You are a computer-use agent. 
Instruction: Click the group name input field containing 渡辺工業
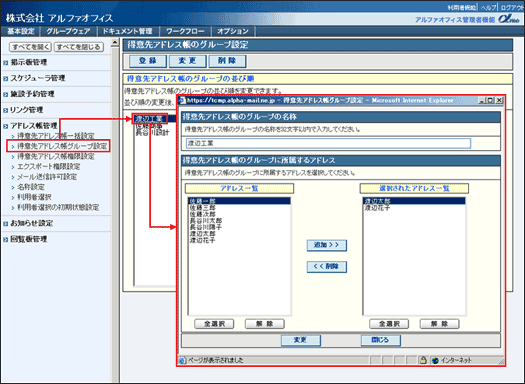pos(328,143)
